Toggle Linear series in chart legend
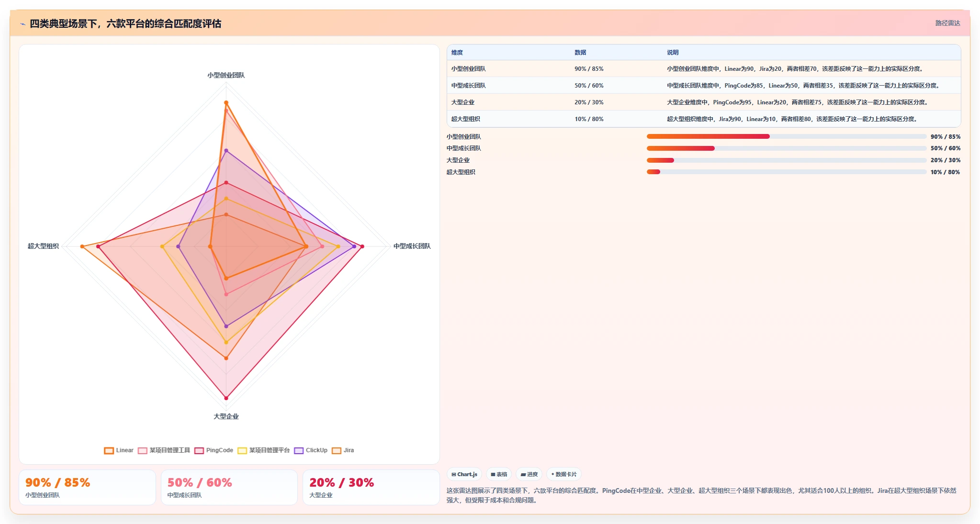The height and width of the screenshot is (524, 980). pos(119,450)
